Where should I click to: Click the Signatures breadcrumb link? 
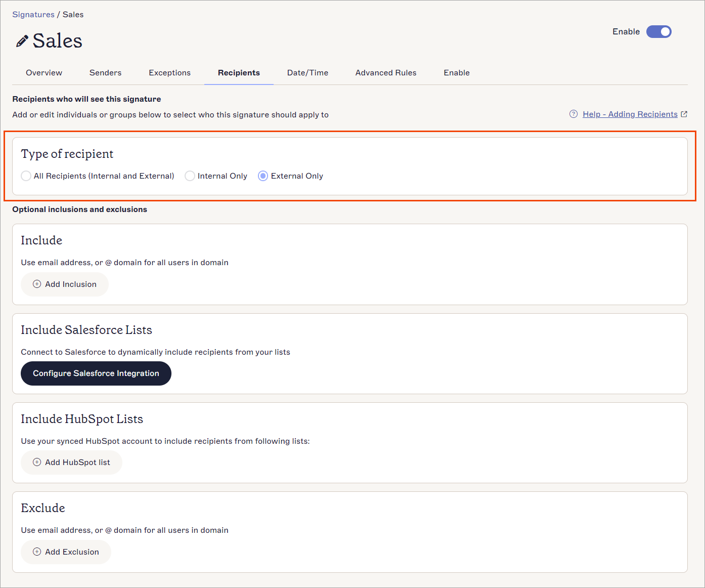(33, 14)
